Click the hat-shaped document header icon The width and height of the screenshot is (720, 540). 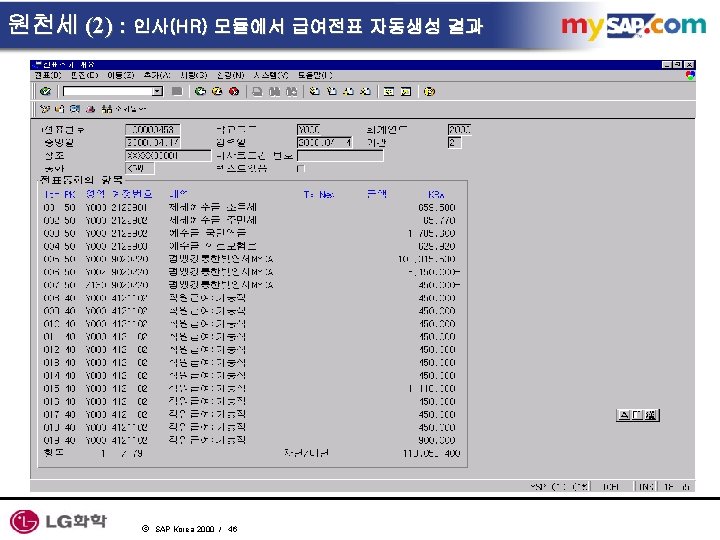pos(90,109)
